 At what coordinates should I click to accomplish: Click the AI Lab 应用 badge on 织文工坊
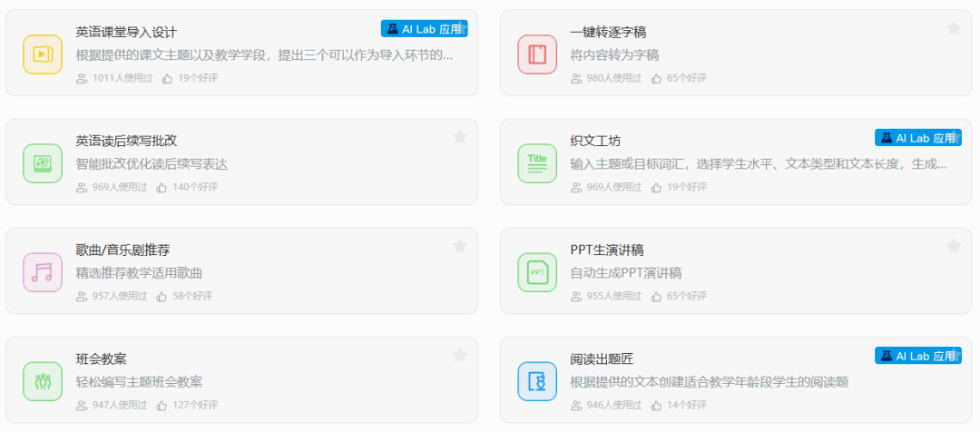(918, 138)
